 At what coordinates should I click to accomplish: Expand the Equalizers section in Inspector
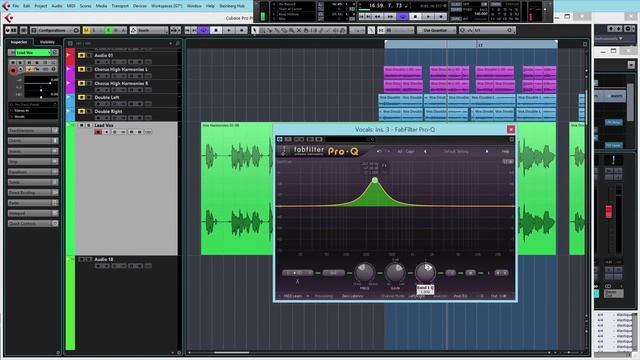(x=33, y=172)
